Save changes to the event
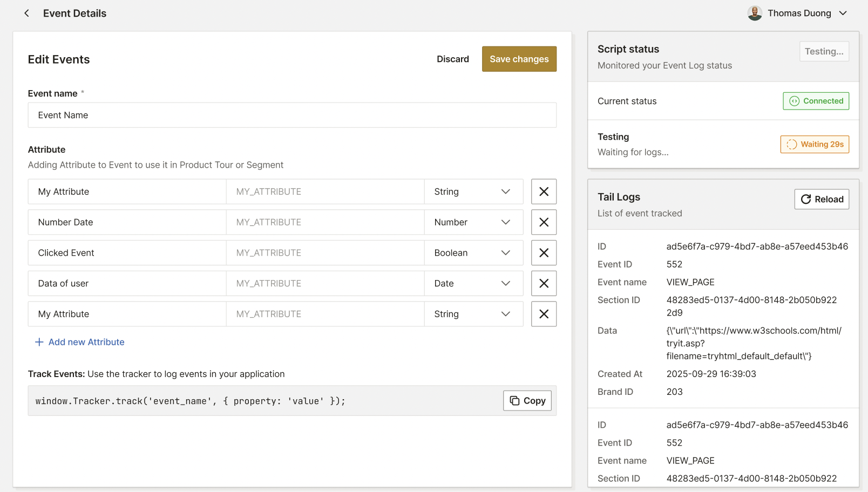868x492 pixels. pyautogui.click(x=519, y=59)
